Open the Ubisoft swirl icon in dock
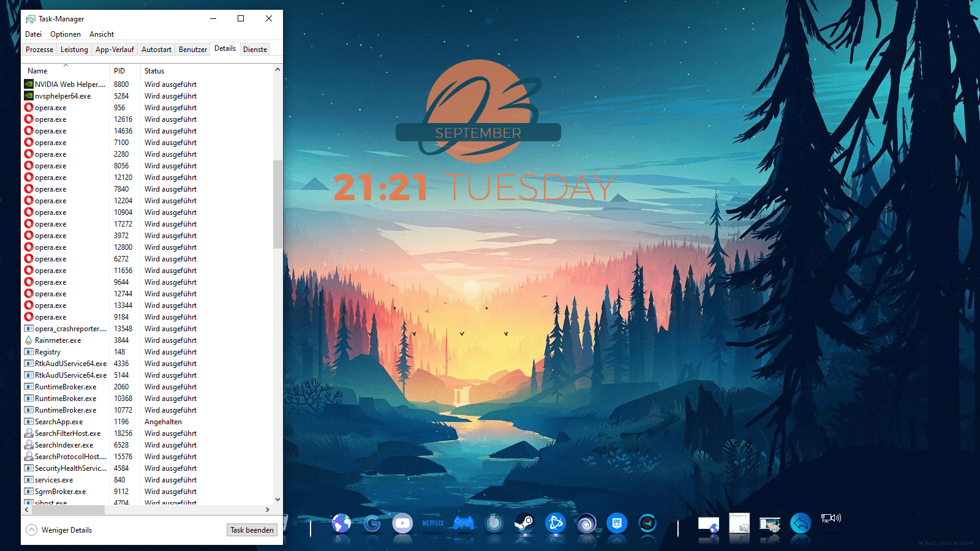The width and height of the screenshot is (980, 551). (x=586, y=523)
